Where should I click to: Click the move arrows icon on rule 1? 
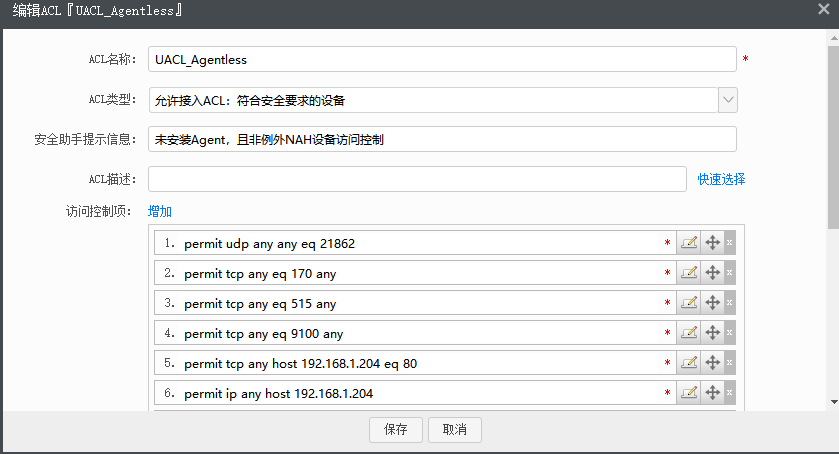point(712,243)
